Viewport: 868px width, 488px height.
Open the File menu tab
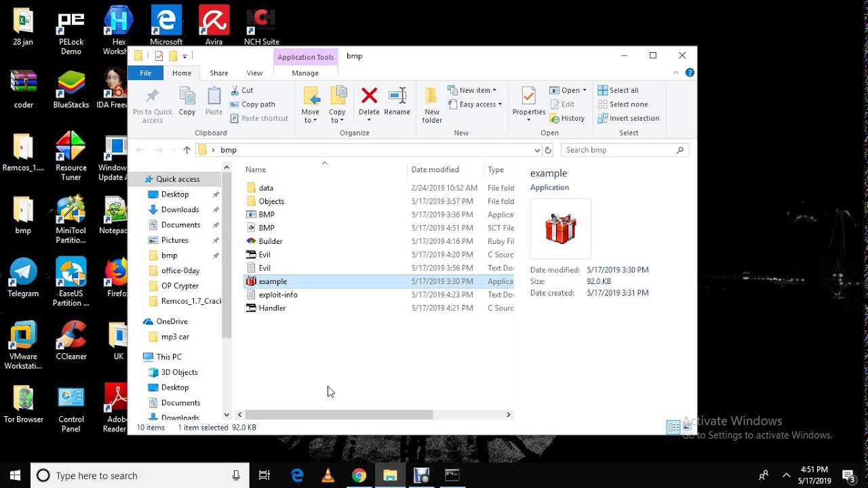click(x=145, y=73)
